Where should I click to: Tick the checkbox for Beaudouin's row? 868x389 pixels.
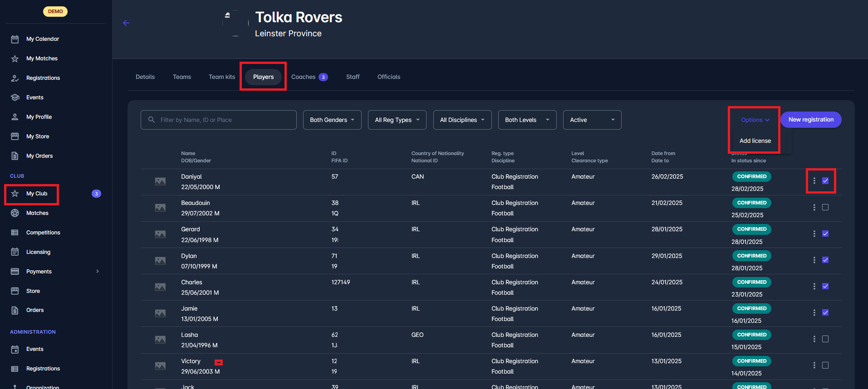point(825,207)
